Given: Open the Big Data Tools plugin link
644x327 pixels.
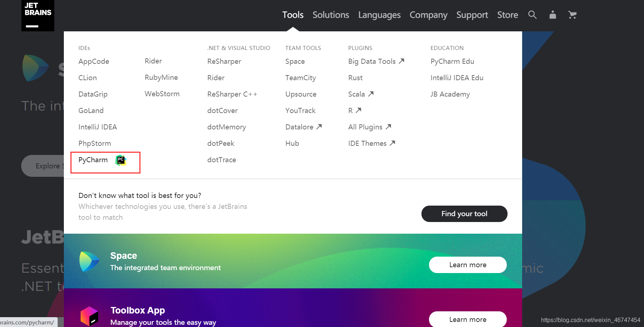Looking at the screenshot, I should point(372,61).
